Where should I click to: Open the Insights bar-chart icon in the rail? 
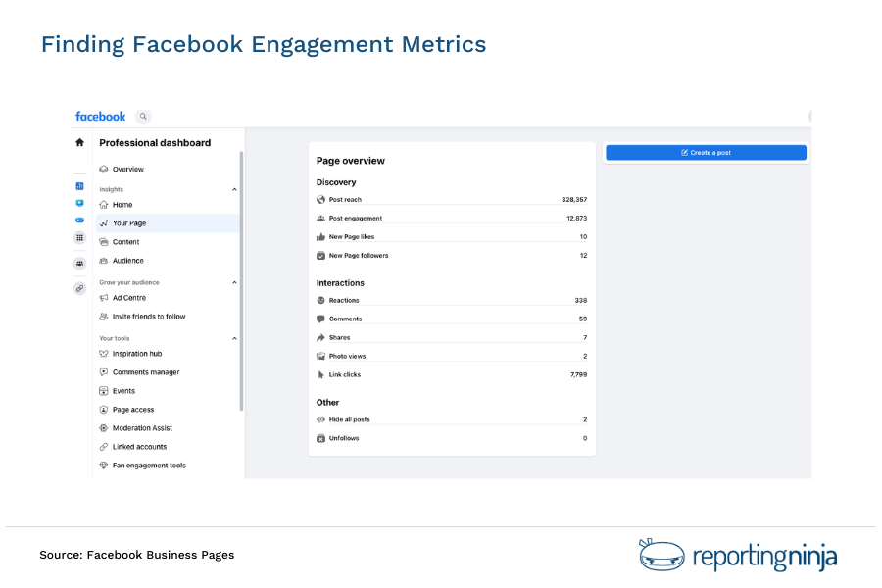coord(79,186)
